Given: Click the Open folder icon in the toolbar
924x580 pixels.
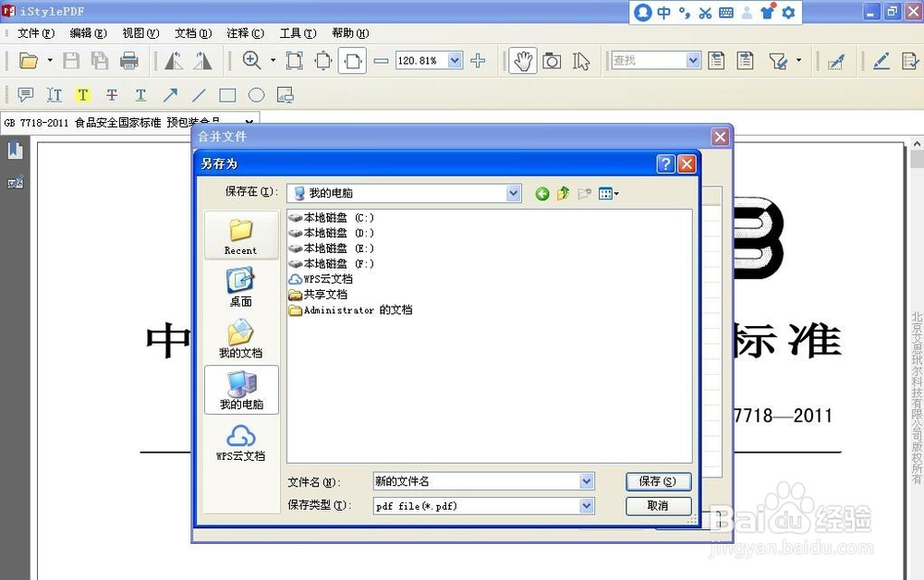Looking at the screenshot, I should click(x=29, y=61).
